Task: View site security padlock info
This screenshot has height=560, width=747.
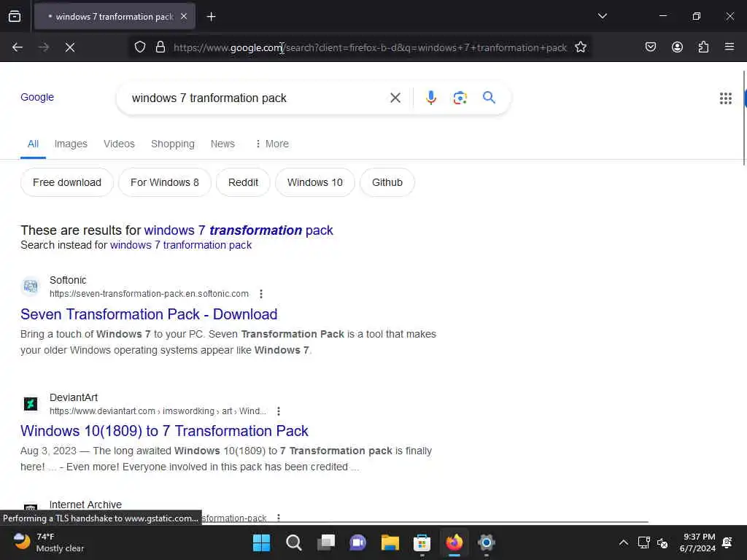Action: 160,47
